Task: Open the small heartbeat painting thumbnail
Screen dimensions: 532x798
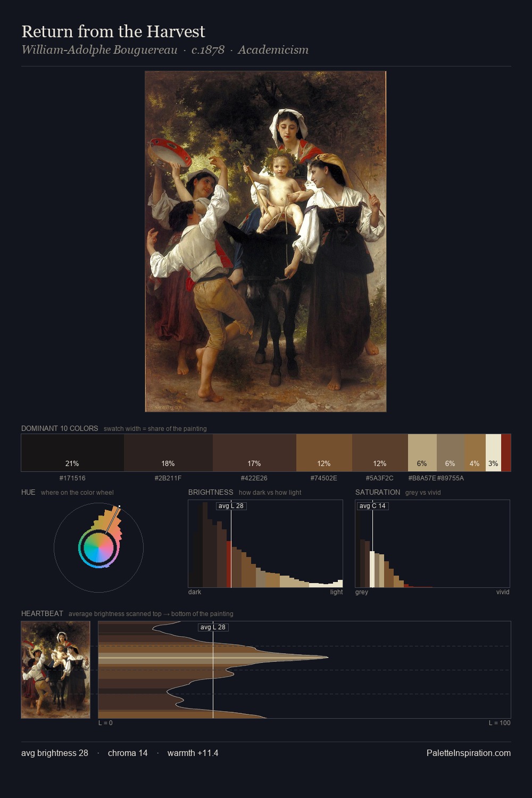Action: [55, 670]
